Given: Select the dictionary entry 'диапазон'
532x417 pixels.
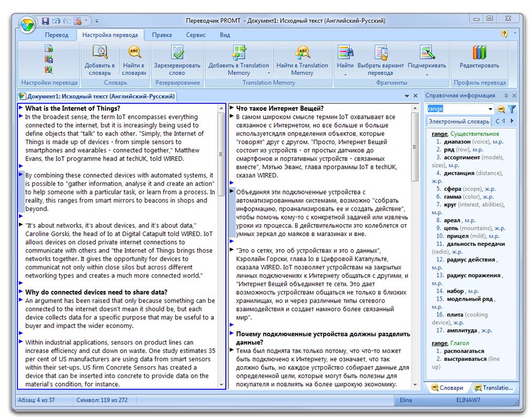Looking at the screenshot, I should click(x=457, y=142).
